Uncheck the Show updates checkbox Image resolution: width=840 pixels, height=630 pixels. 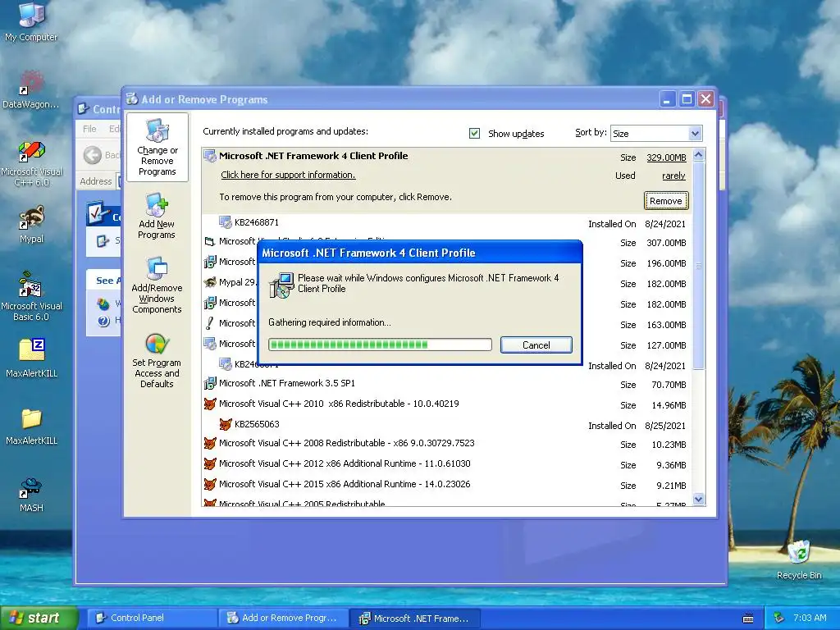(474, 133)
